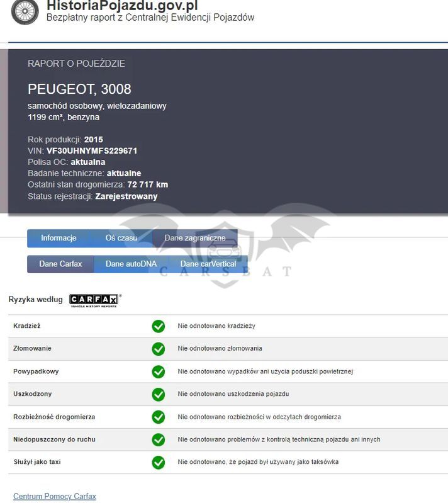Click the Ryzyka według heading
The height and width of the screenshot is (503, 448).
36,300
